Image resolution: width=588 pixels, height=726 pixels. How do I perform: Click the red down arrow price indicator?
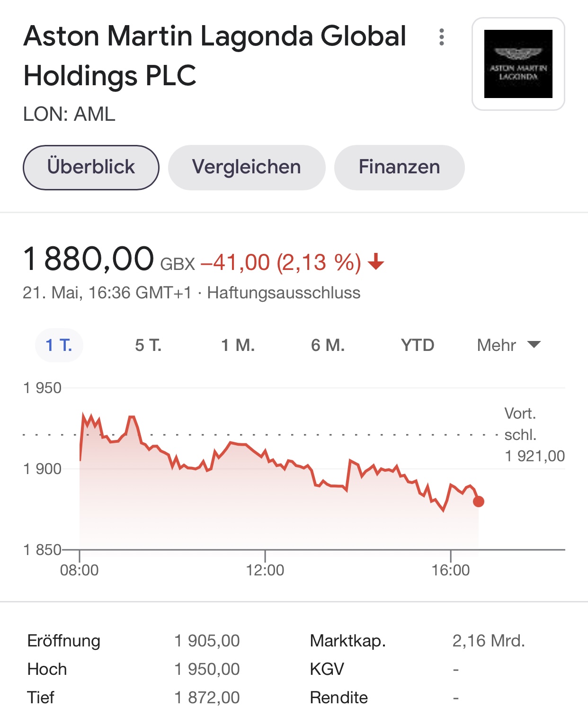coord(376,261)
